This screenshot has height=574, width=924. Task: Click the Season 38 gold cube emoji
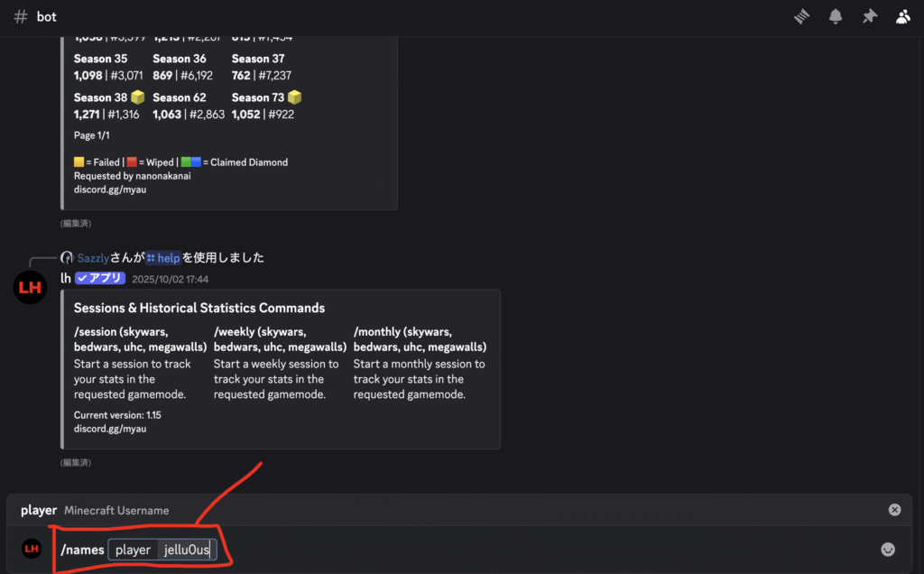[137, 97]
